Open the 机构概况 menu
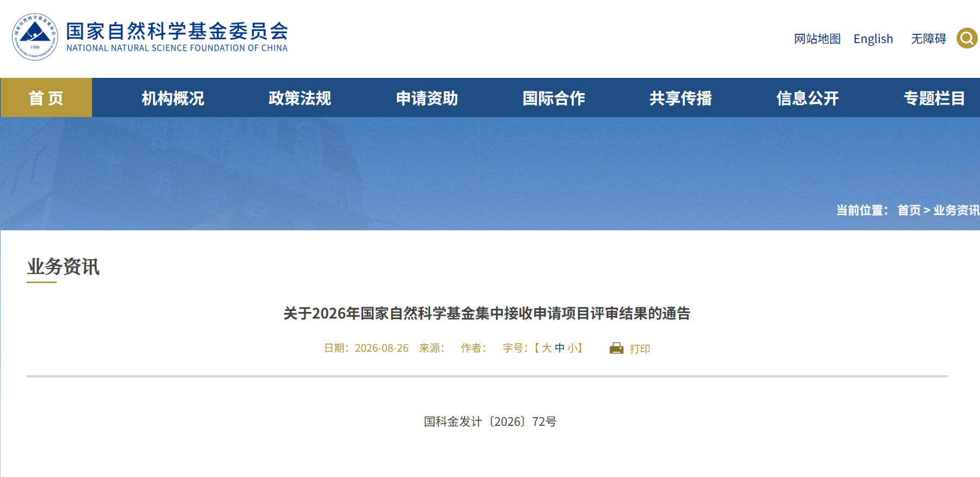 pyautogui.click(x=173, y=98)
